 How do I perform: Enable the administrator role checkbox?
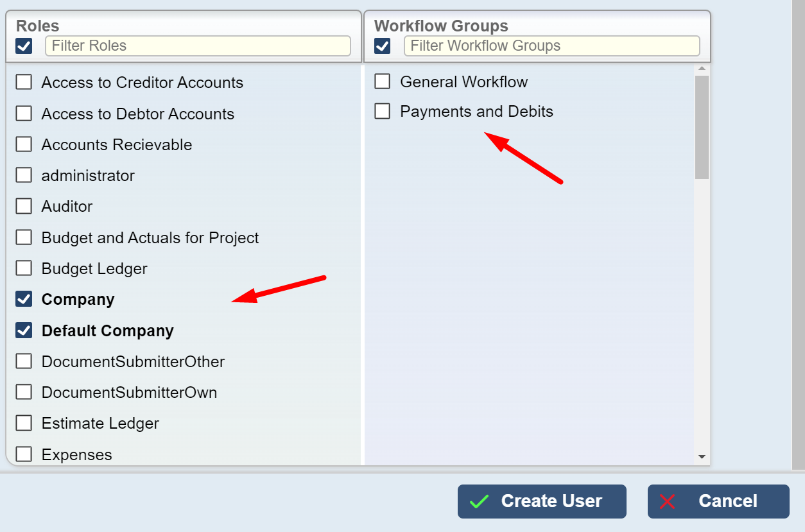pyautogui.click(x=24, y=175)
